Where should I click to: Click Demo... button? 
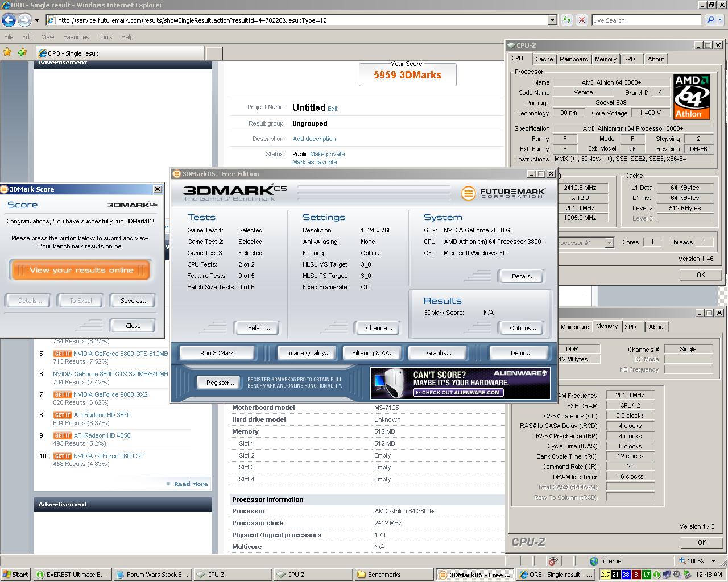(x=520, y=353)
